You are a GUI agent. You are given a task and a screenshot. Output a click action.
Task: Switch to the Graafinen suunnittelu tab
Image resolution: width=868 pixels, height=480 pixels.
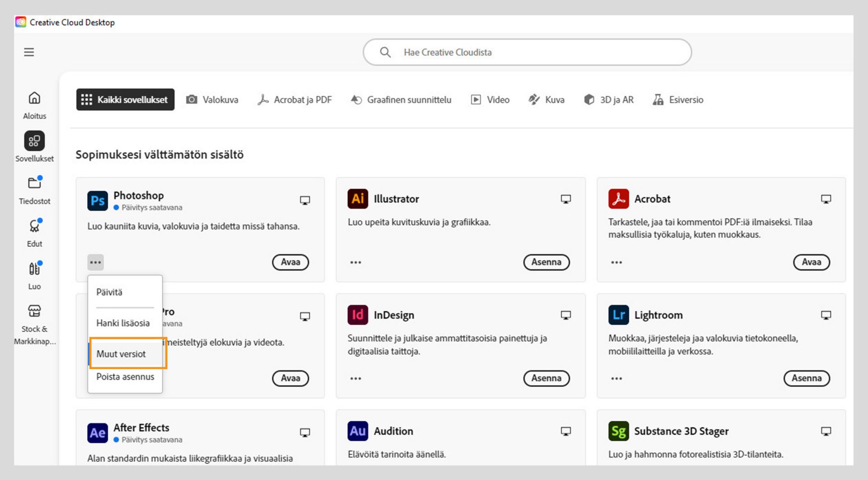click(x=401, y=100)
